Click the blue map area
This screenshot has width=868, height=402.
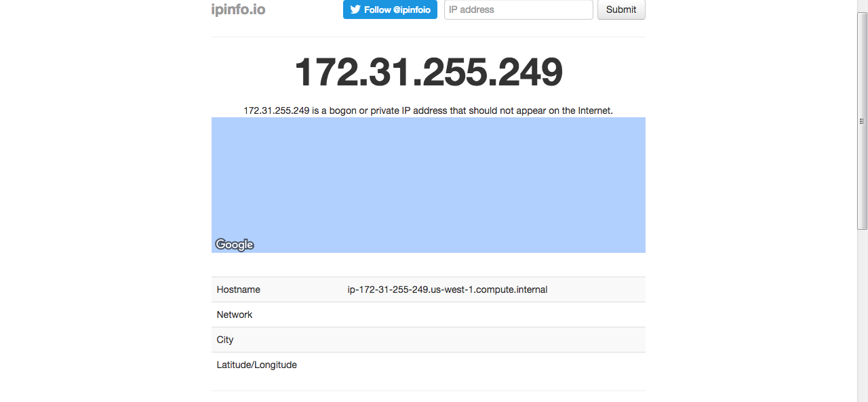click(x=429, y=185)
